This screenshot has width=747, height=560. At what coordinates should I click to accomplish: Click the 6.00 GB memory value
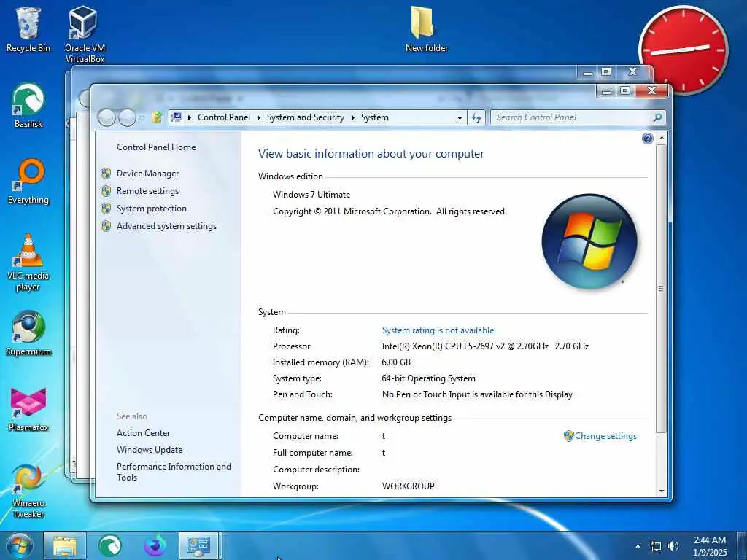(396, 362)
